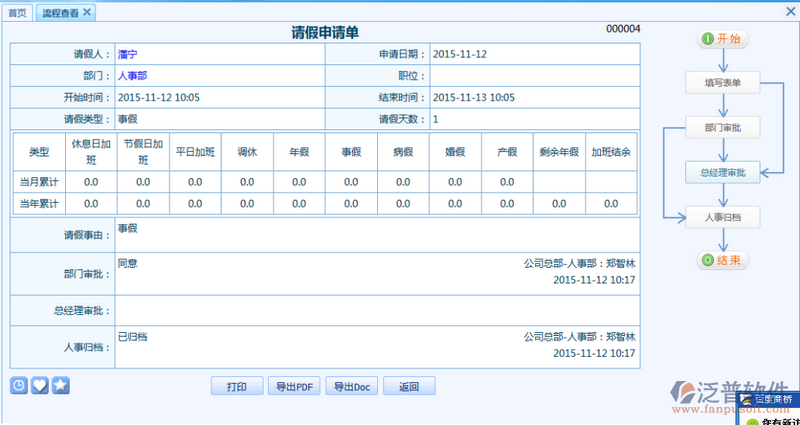
Task: Click the 人事部 department value
Action: [x=132, y=75]
